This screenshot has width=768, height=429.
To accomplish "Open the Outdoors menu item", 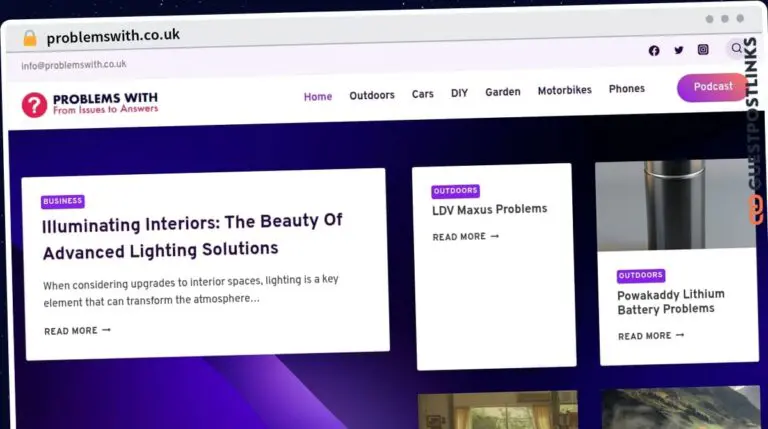I will [372, 95].
